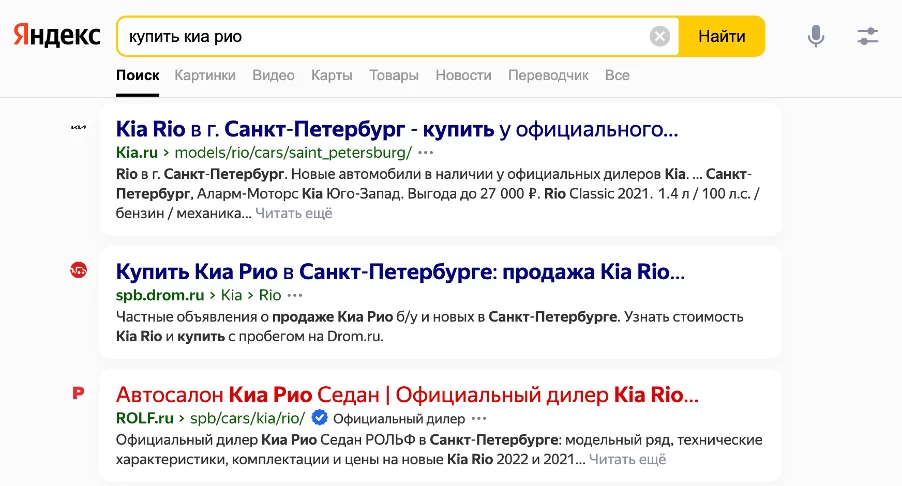Click the spb.drom.ru domain link

160,295
